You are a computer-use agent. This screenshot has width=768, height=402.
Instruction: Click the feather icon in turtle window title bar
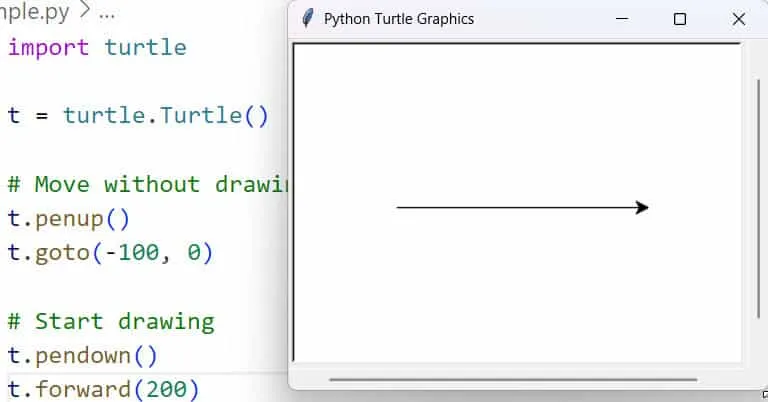pyautogui.click(x=308, y=19)
